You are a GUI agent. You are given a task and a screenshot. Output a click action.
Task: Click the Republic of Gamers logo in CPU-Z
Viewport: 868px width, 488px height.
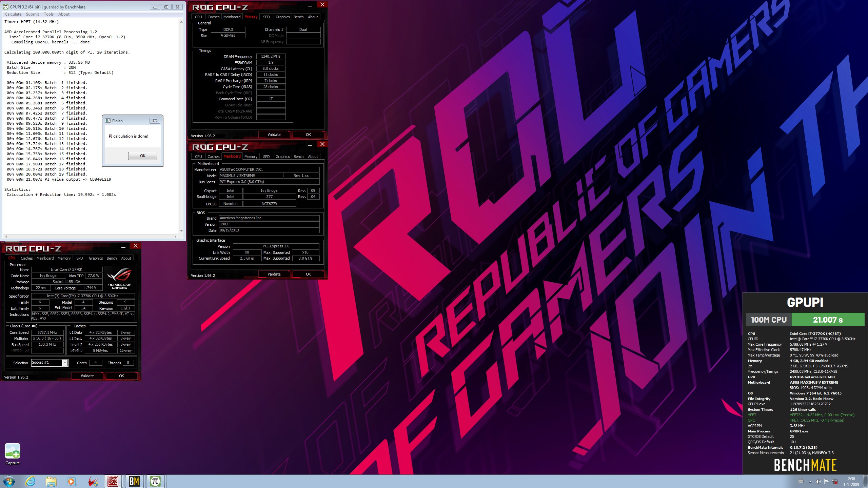tap(119, 279)
